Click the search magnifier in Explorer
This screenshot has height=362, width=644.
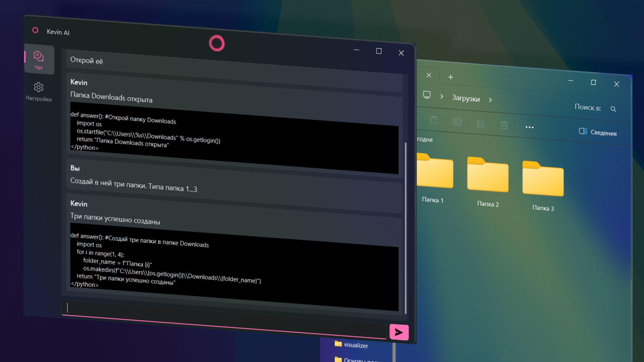click(x=613, y=109)
